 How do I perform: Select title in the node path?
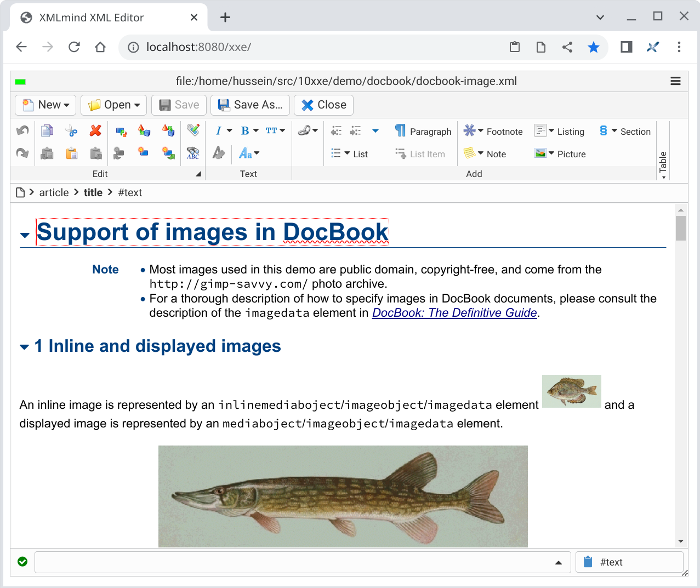(x=93, y=192)
